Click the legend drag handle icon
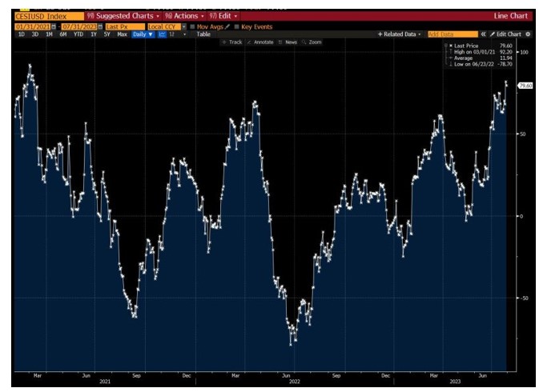 click(446, 46)
